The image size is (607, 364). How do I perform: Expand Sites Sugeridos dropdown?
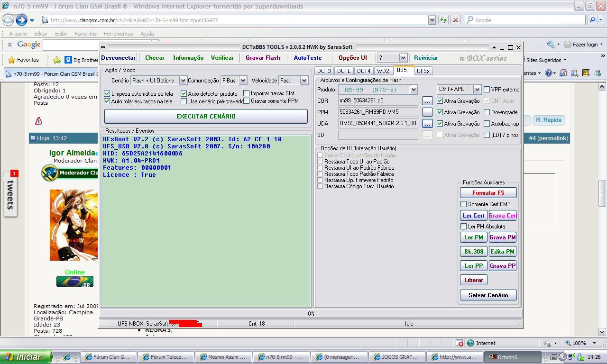[565, 60]
